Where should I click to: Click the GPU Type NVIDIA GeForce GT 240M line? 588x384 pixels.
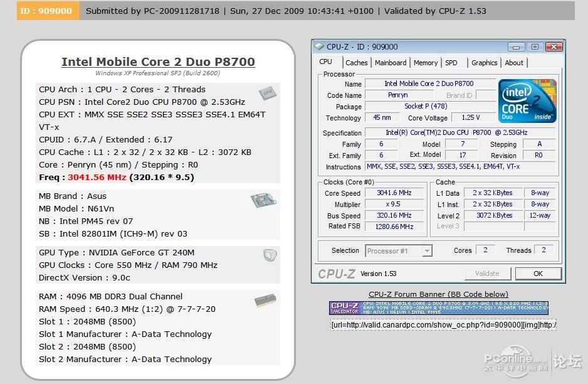click(x=117, y=253)
